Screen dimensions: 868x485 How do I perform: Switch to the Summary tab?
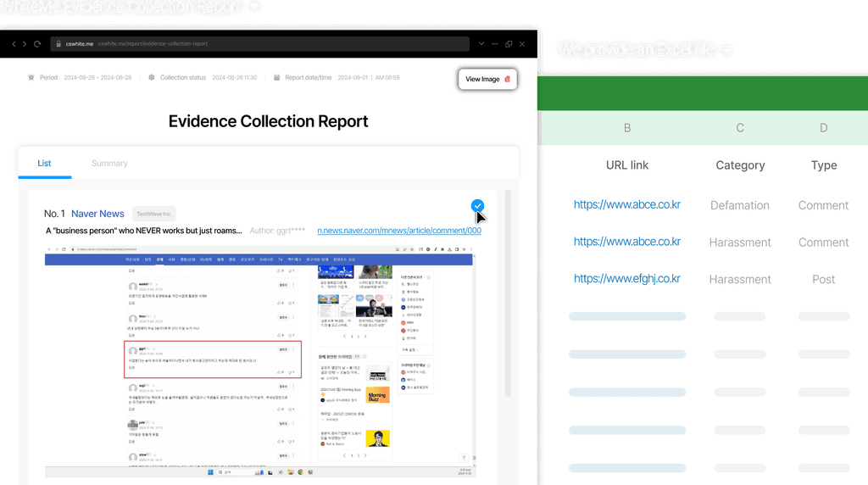109,164
